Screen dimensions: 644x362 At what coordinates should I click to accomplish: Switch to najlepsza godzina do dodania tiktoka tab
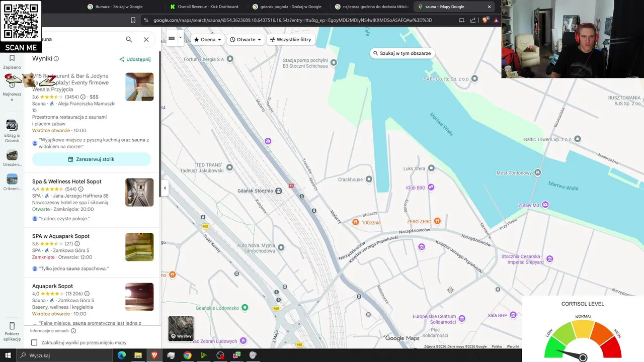(x=372, y=7)
